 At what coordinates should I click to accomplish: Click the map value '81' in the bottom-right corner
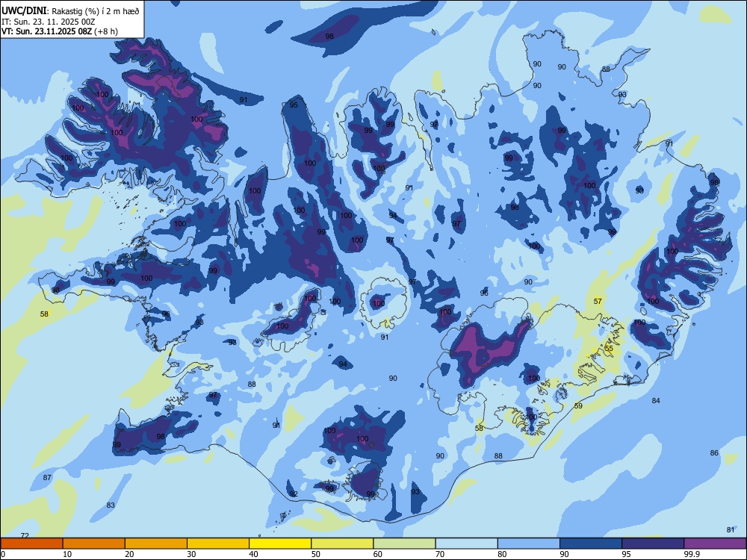[731, 530]
